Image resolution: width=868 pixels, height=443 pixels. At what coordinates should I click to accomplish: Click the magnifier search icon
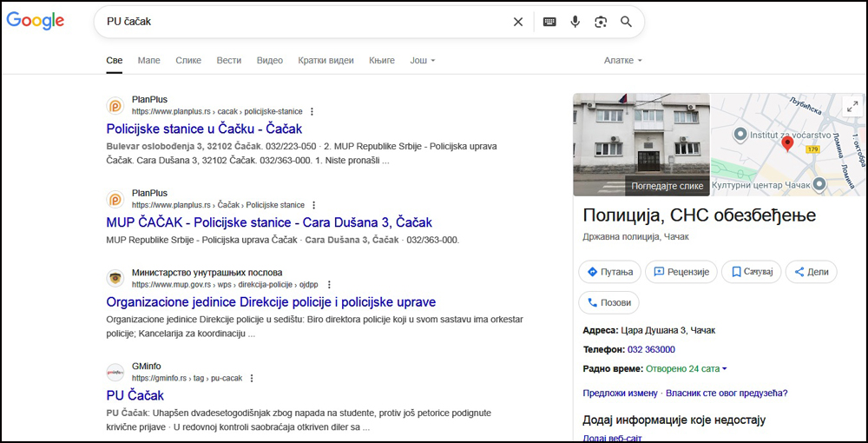[x=626, y=22]
